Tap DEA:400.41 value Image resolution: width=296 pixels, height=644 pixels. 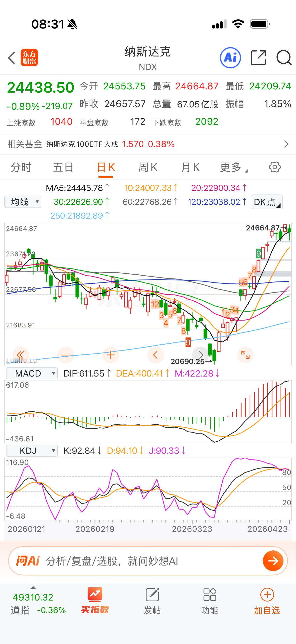(143, 373)
